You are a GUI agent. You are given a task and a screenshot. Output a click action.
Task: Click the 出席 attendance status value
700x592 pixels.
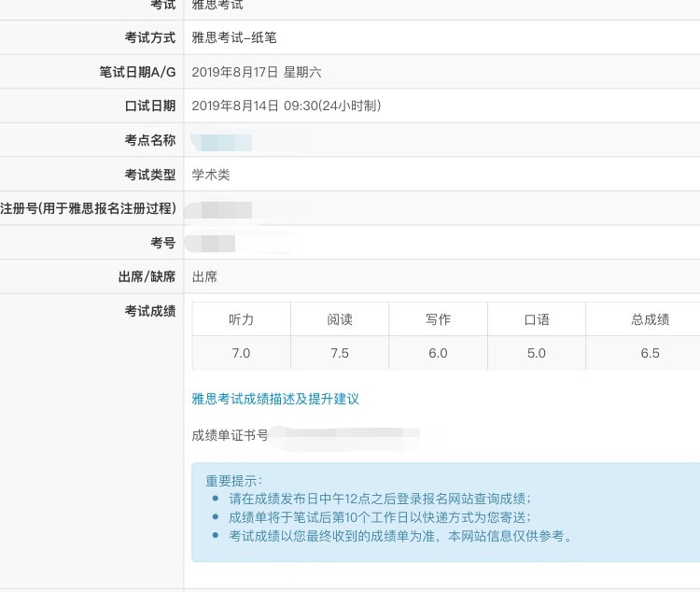click(204, 276)
